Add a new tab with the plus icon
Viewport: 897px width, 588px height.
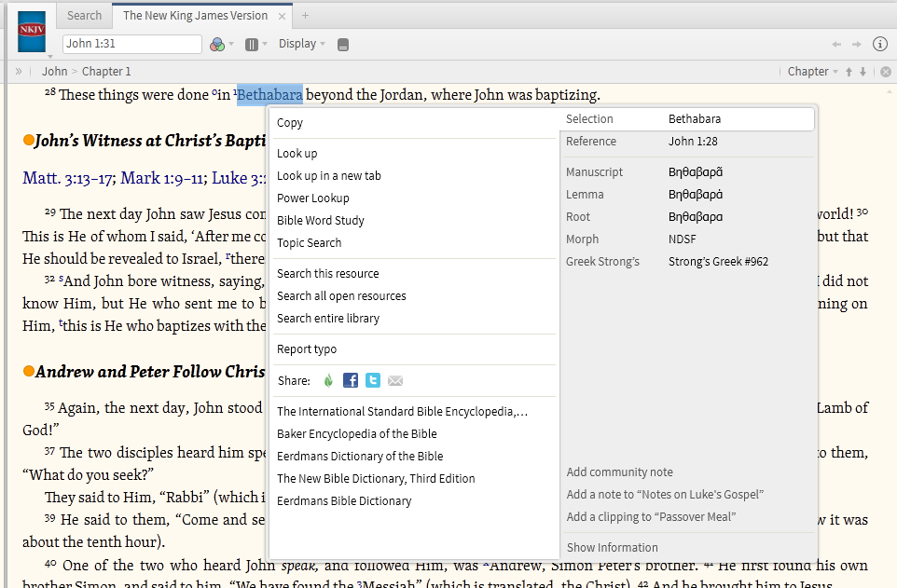pos(305,16)
